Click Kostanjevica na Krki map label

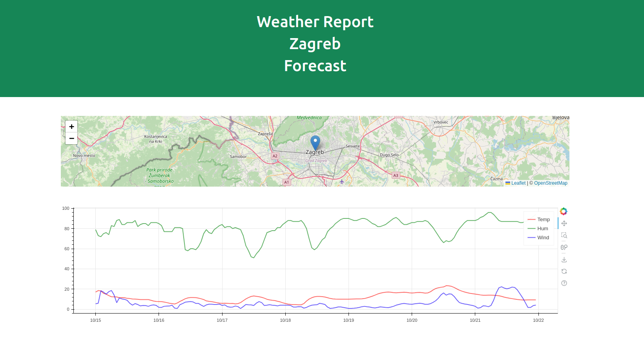click(155, 139)
